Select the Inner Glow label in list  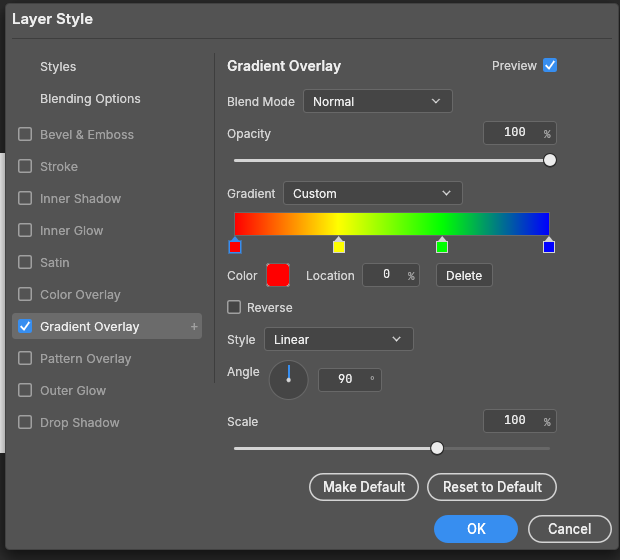click(x=72, y=231)
